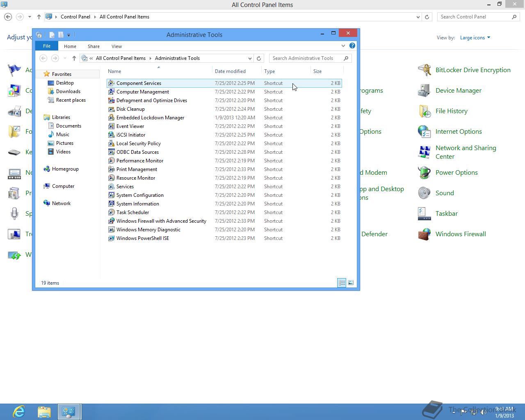Open the File ribbon tab
This screenshot has height=420, width=525.
47,46
